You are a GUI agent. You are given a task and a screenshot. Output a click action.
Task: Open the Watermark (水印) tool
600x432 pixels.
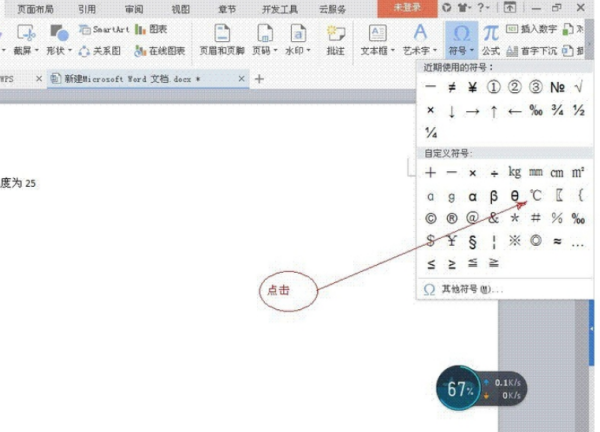pos(298,40)
